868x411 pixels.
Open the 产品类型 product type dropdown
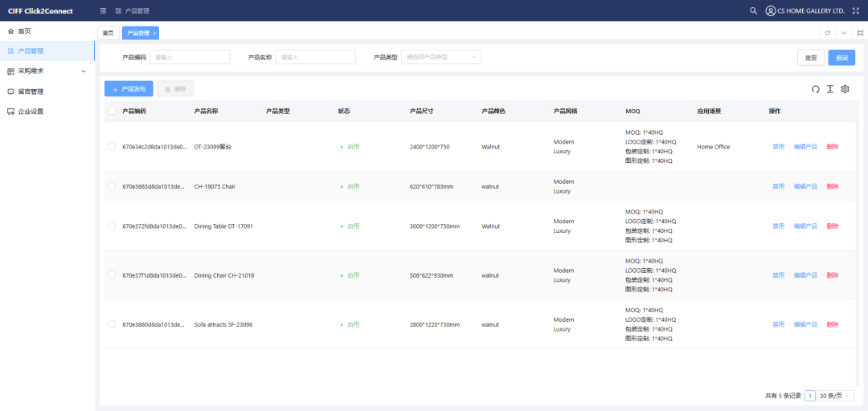[440, 57]
